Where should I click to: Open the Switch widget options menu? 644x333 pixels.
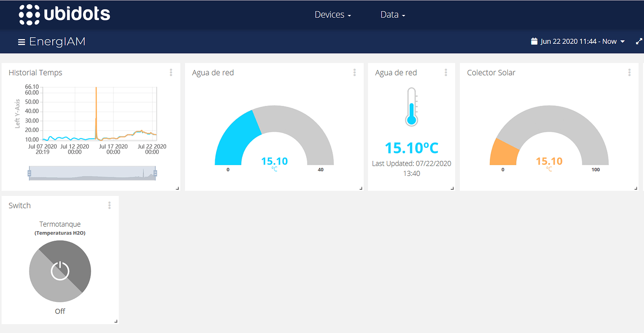click(109, 205)
